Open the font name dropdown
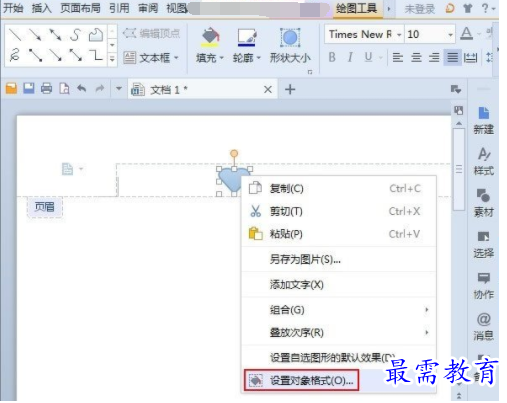 [x=399, y=35]
